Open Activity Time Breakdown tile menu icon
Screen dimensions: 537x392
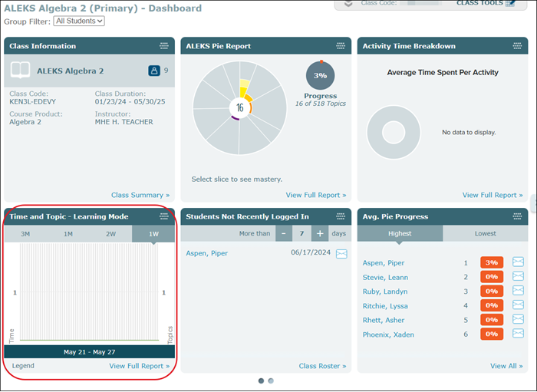pyautogui.click(x=516, y=46)
